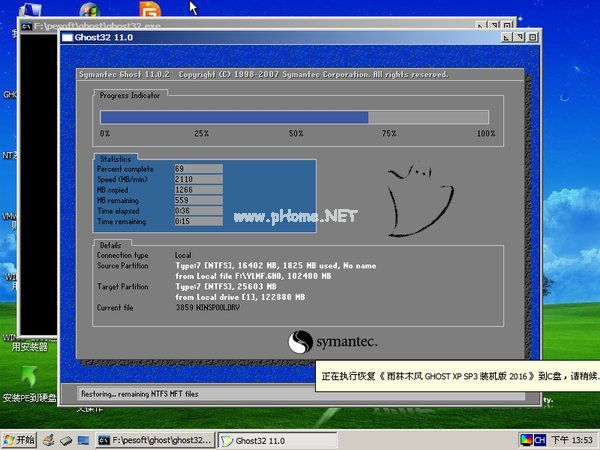
Task: Switch to F:\pesoft\ghost\ghost32 taskbar button
Action: (155, 440)
